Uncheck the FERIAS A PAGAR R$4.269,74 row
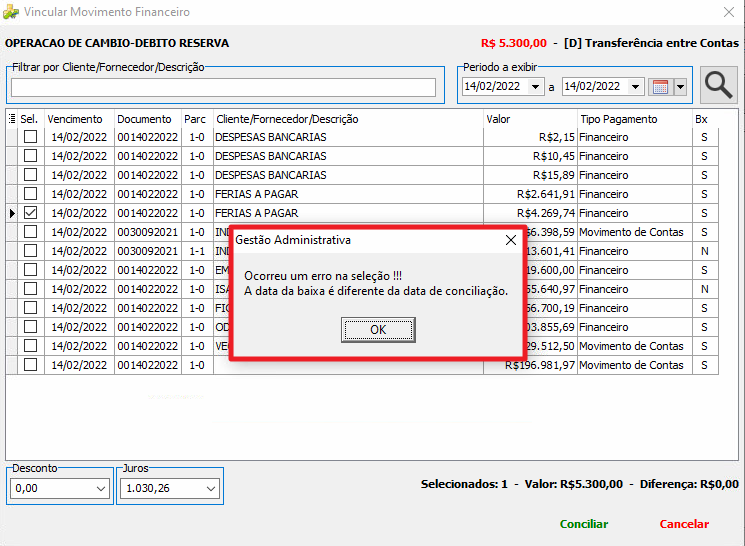 point(30,213)
